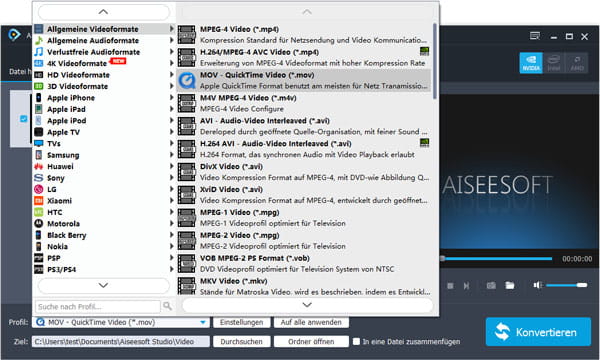Viewport: 600px width, 360px height.
Task: Adjust the volume slider
Action: 566,285
